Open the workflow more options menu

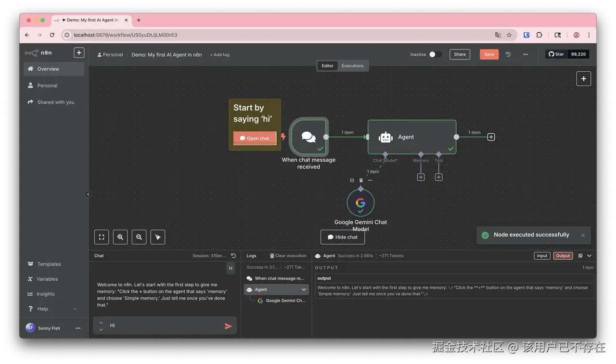coord(526,54)
